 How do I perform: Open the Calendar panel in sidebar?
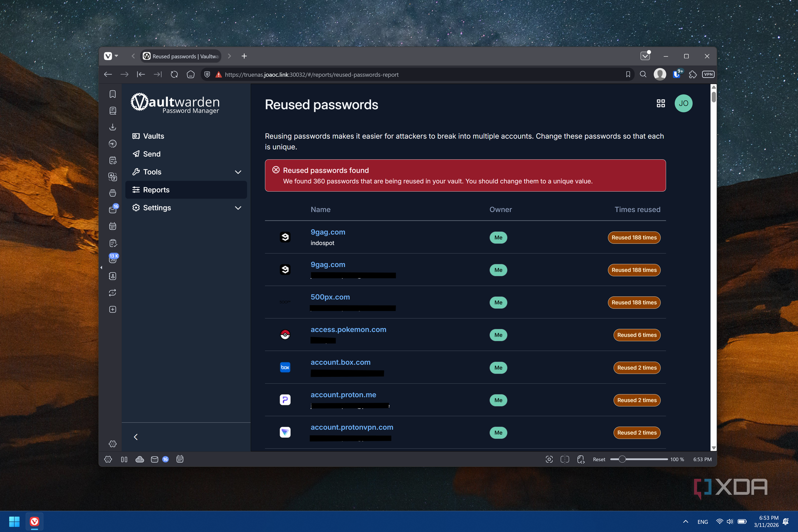(113, 226)
